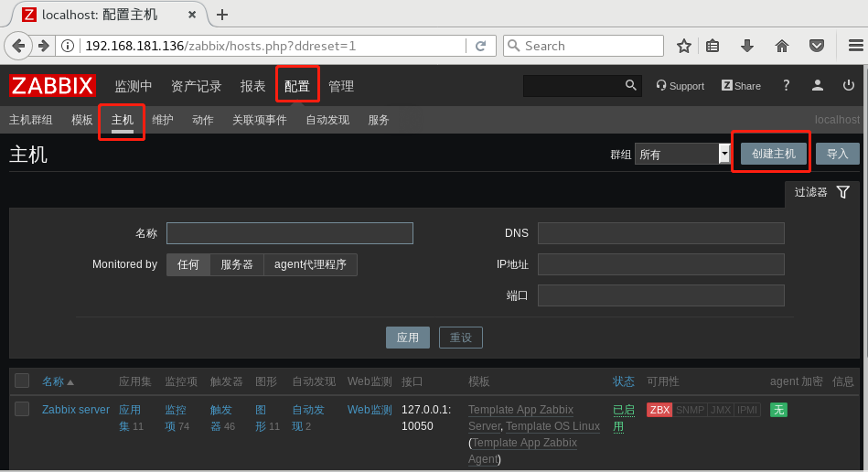Open the downloads arrow icon
The image size is (868, 472).
click(747, 46)
